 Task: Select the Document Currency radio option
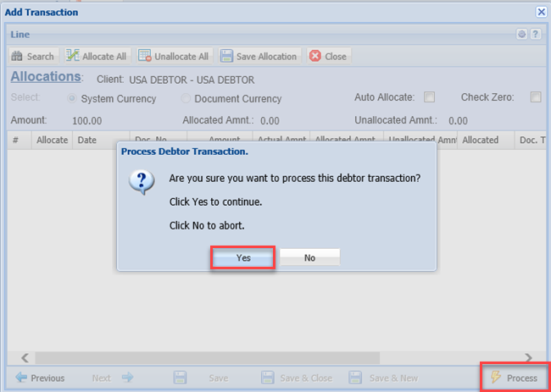(186, 99)
